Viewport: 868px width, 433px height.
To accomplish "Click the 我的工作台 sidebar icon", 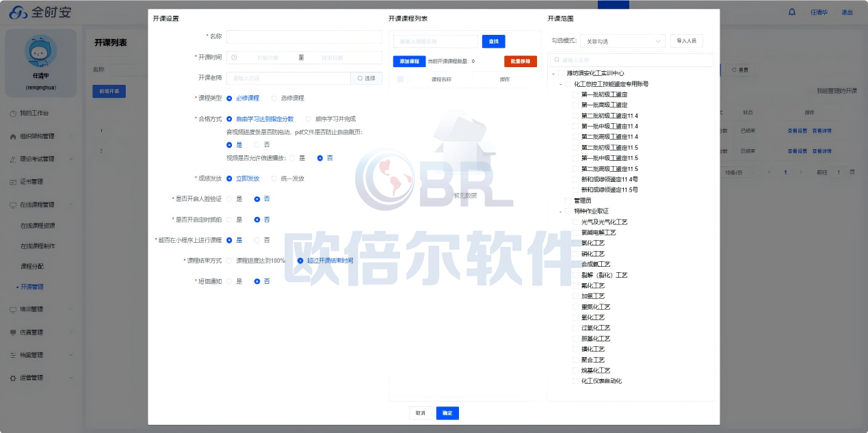I will click(x=13, y=114).
